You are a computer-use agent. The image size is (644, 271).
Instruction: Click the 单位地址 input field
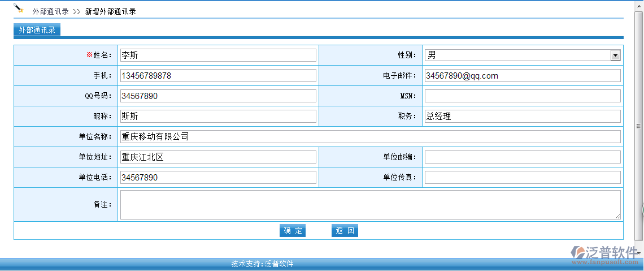(x=218, y=157)
